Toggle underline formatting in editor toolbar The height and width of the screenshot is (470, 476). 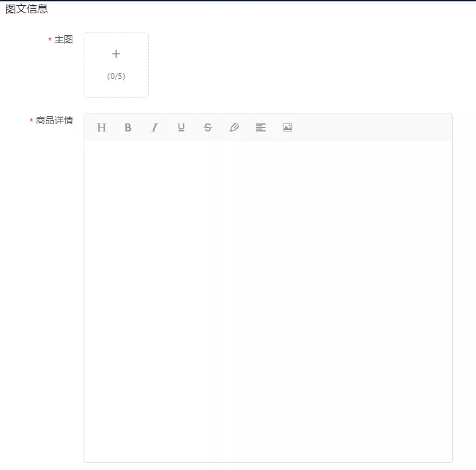(x=181, y=127)
